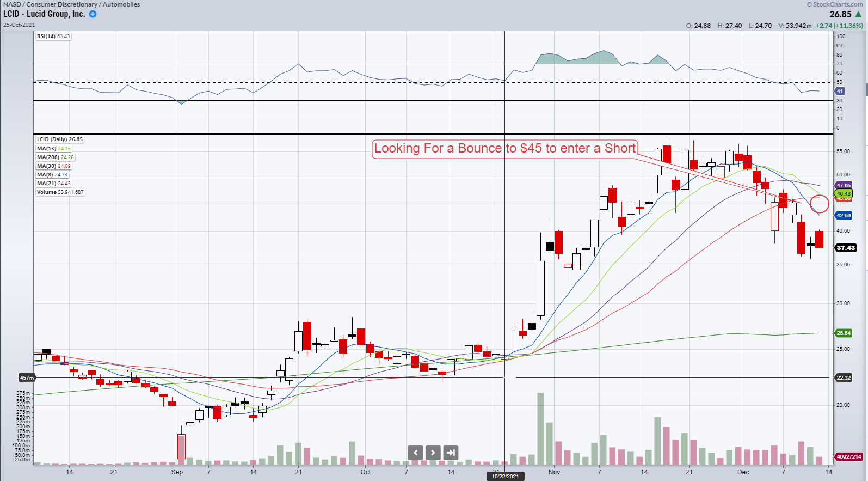Click the vertical scrollbar thumb at right edge
This screenshot has height=481, width=868.
(x=866, y=90)
